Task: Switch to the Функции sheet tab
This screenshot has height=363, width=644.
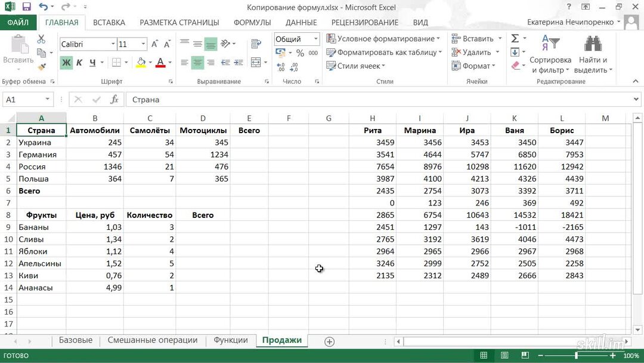Action: tap(230, 340)
